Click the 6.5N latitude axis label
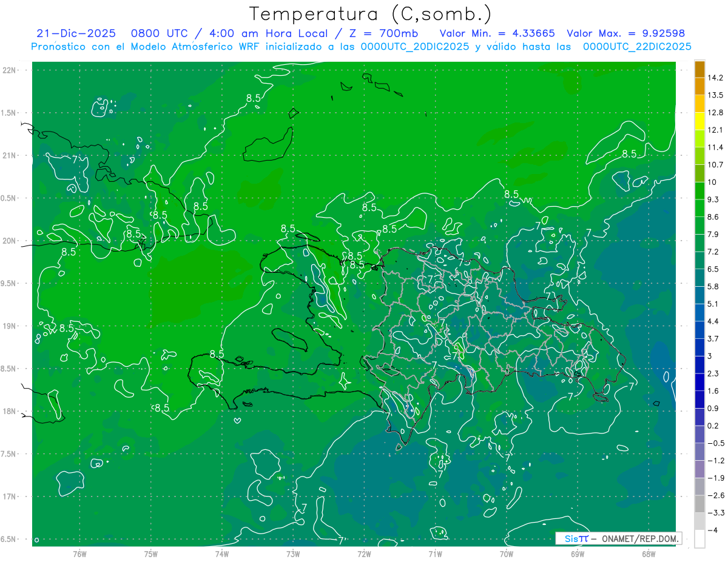Screen dimensions: 728x562 click(8, 540)
